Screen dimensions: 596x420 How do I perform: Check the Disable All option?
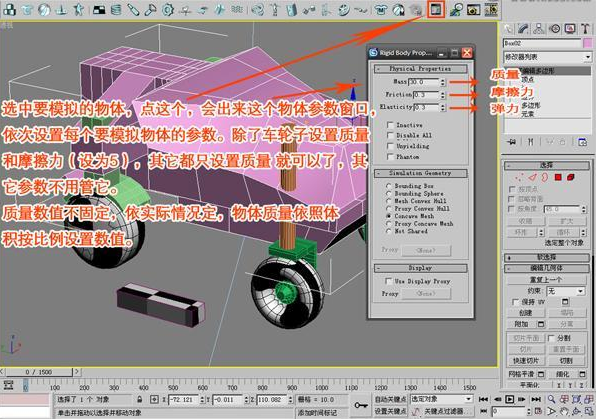click(x=390, y=135)
